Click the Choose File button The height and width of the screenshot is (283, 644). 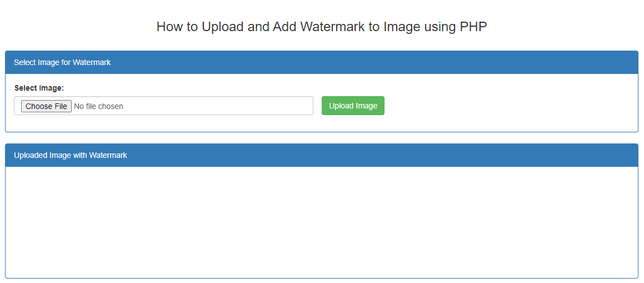pos(46,106)
